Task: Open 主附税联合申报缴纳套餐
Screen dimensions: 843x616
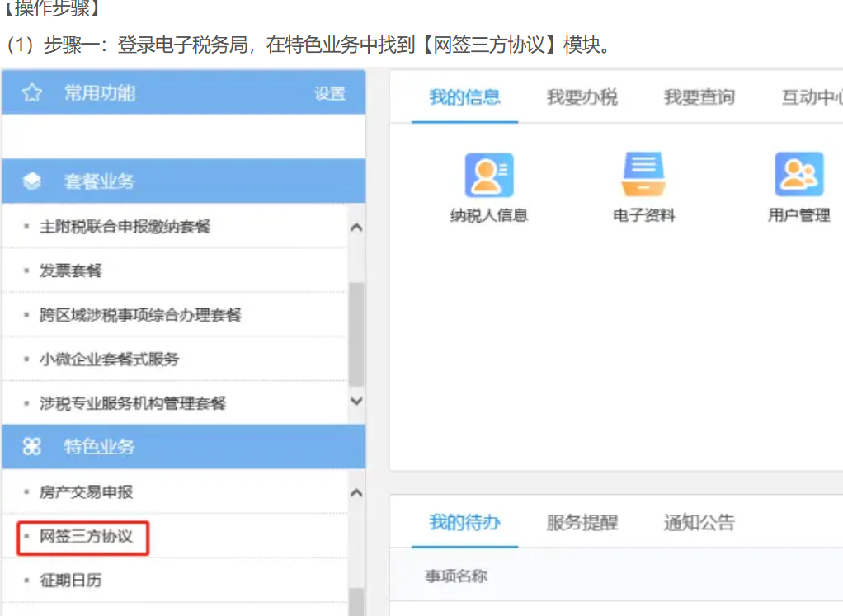Action: pos(125,226)
